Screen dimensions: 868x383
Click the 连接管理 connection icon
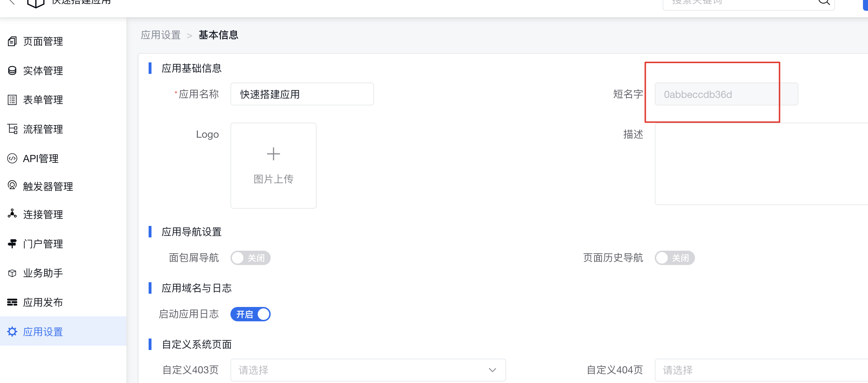click(x=12, y=214)
